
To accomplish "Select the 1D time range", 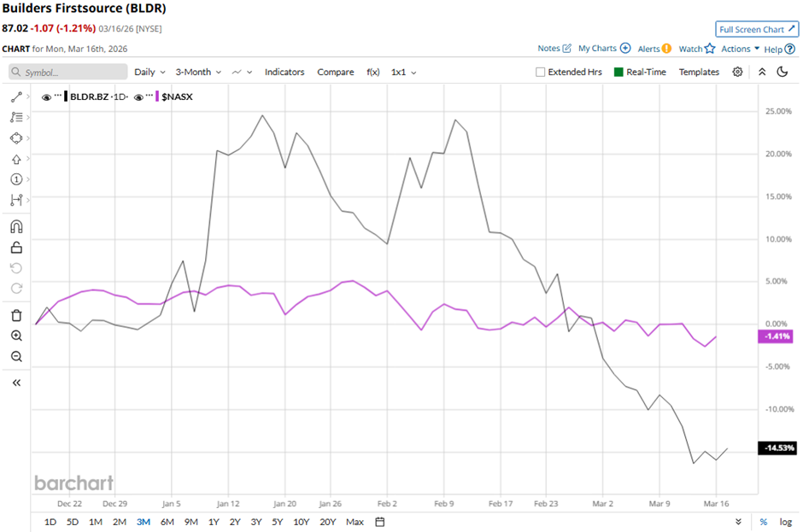I will click(50, 522).
